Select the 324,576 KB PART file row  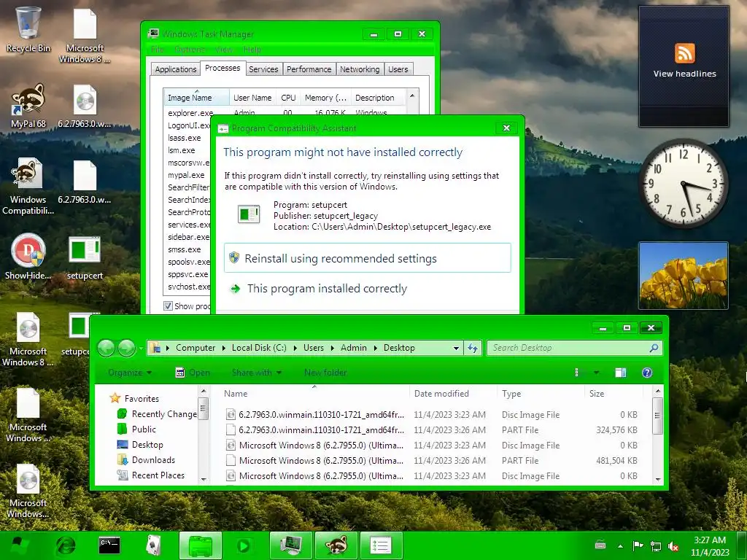pos(432,430)
